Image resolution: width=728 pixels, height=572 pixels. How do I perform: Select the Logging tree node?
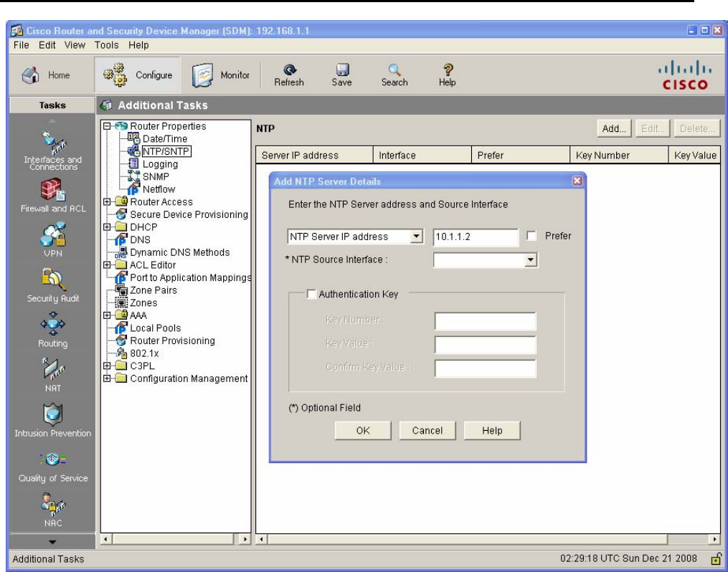pyautogui.click(x=160, y=163)
